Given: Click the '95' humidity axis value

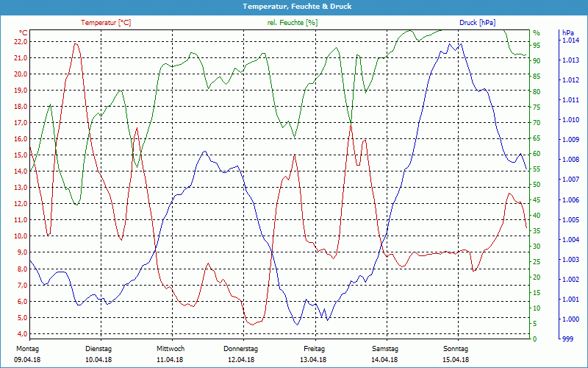Looking at the screenshot, I should click(x=537, y=46).
